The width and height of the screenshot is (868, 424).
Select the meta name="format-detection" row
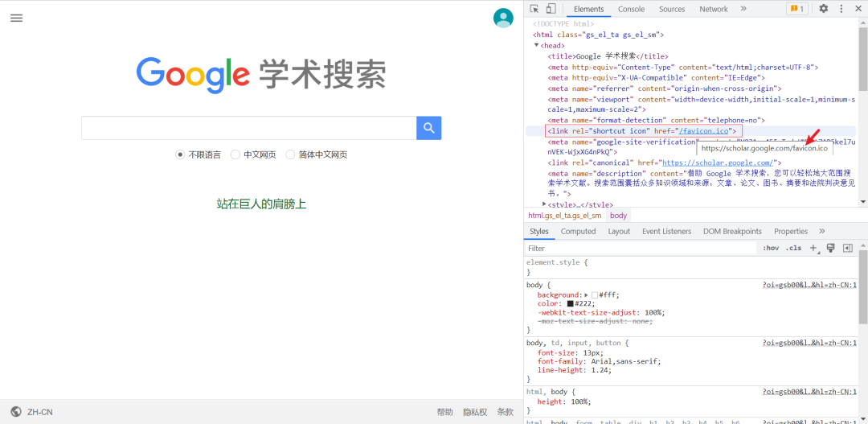tap(656, 120)
